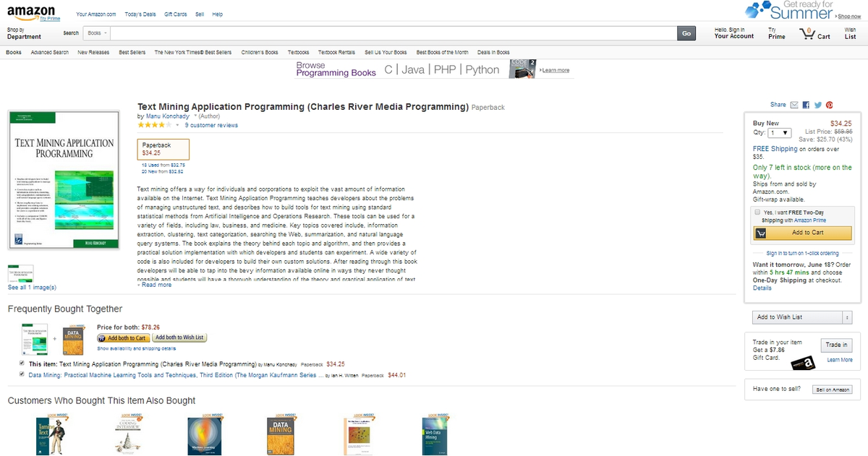This screenshot has width=868, height=456.
Task: Expand the Manu Konchady author dropdown arrow
Action: (x=195, y=116)
